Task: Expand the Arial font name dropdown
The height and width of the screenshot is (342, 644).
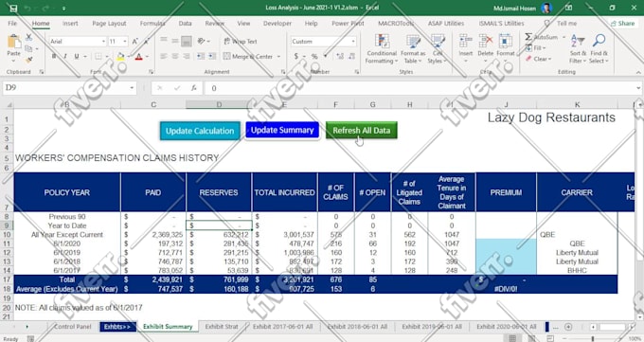Action: click(103, 42)
